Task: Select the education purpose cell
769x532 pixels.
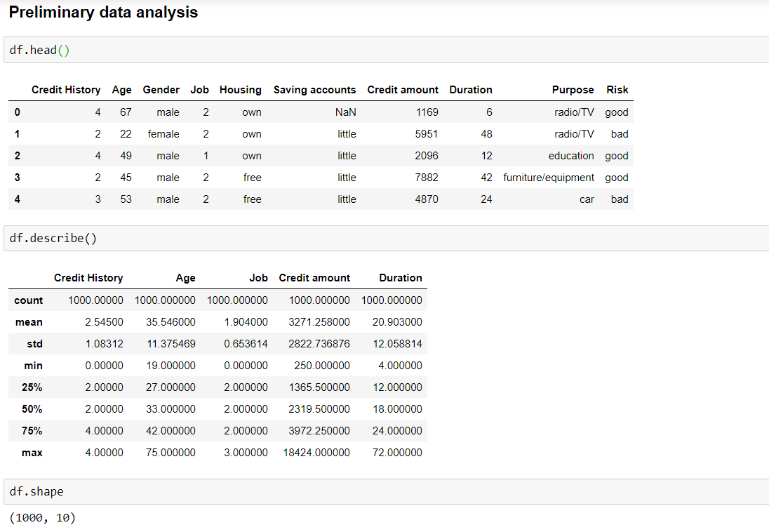Action: pos(571,156)
